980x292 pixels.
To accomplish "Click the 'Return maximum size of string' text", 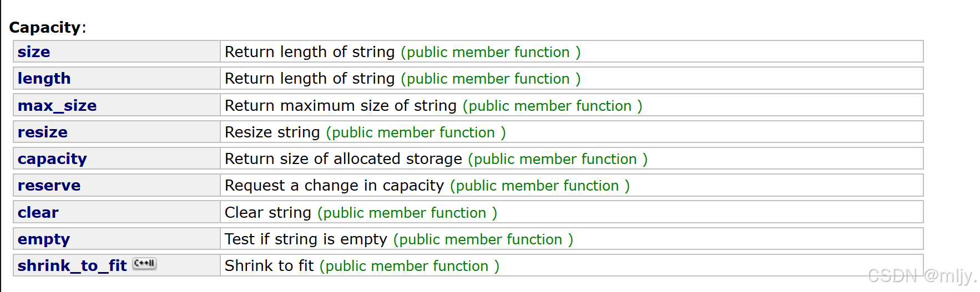I will [x=341, y=105].
